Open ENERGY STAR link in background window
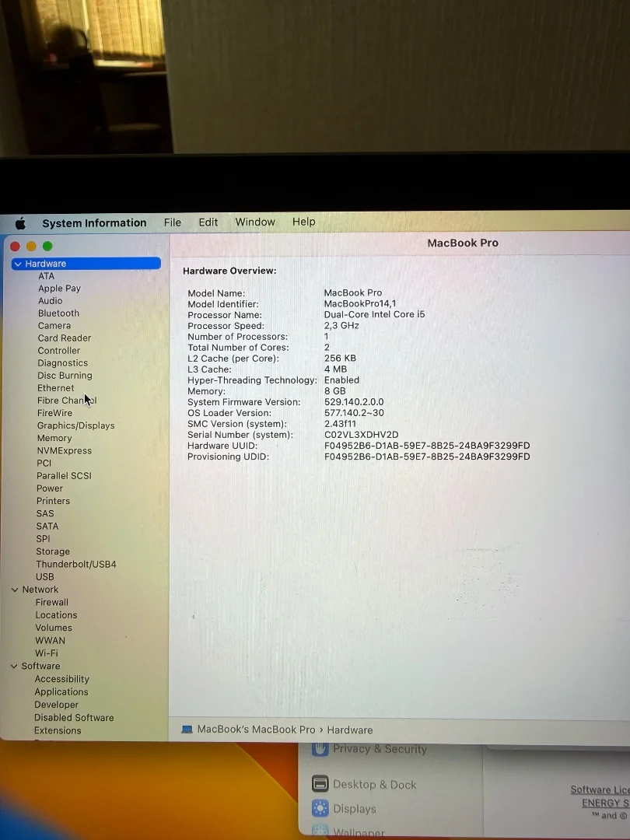Image resolution: width=630 pixels, height=840 pixels. pos(606,803)
